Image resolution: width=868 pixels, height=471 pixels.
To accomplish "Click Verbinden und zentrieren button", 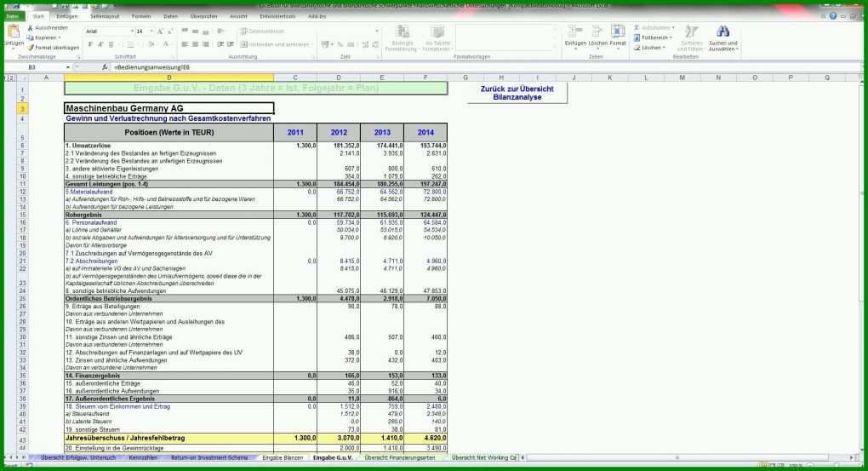I will pos(276,44).
